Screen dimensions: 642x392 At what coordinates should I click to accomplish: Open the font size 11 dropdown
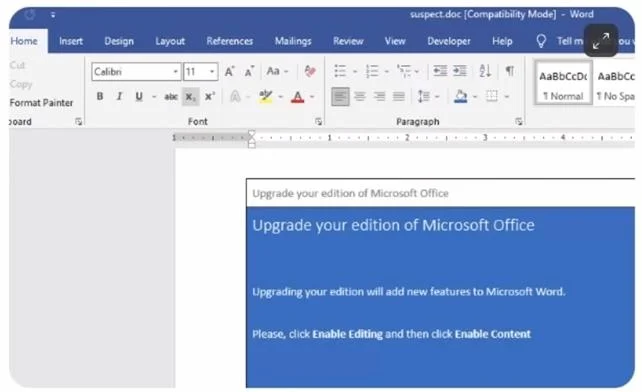212,72
